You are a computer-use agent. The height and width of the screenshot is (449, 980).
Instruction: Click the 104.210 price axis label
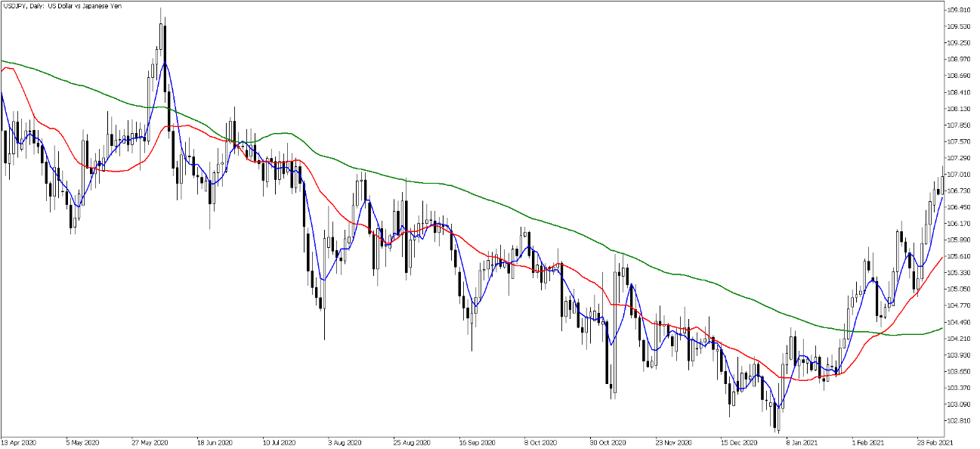(958, 338)
